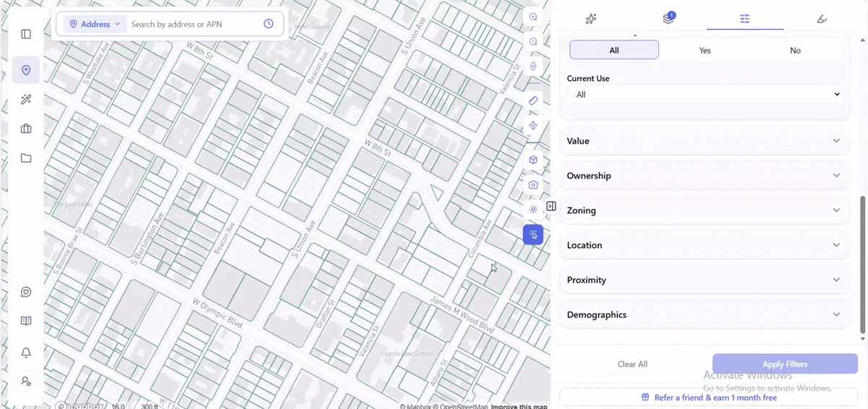Expand the Proximity filter section

[x=705, y=280]
